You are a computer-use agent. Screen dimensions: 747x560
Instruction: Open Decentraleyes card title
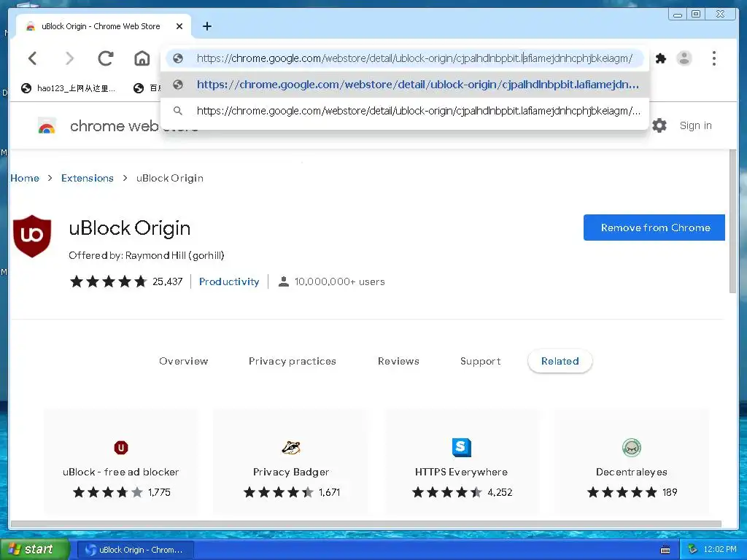point(632,472)
